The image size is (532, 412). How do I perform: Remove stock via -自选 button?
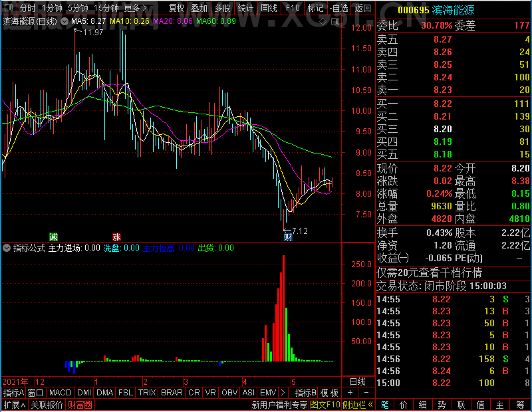pos(338,8)
